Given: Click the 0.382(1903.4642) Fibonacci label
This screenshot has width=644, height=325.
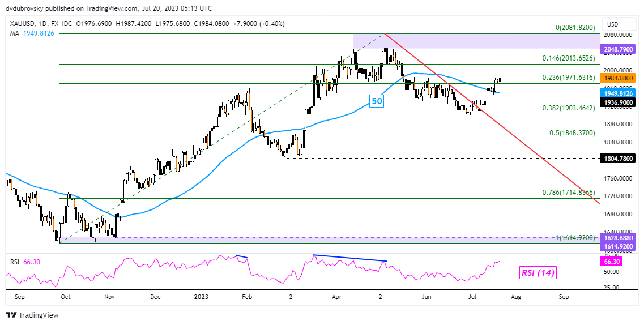Looking at the screenshot, I should [569, 108].
